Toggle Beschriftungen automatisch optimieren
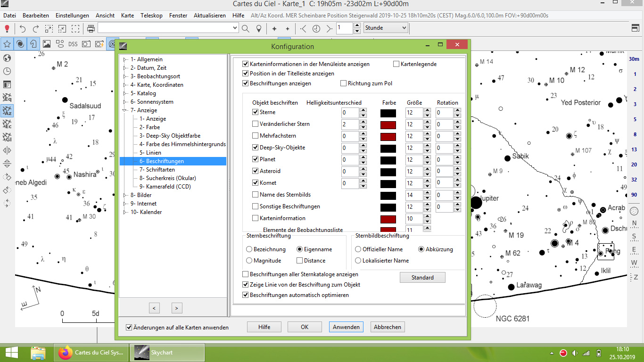This screenshot has height=362, width=644. coord(245,295)
